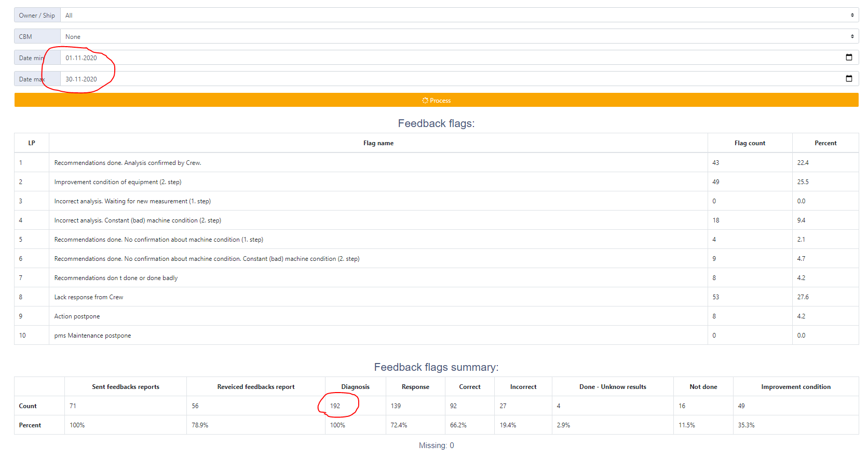Click the Done - Unknow results header
868x460 pixels.
(613, 387)
